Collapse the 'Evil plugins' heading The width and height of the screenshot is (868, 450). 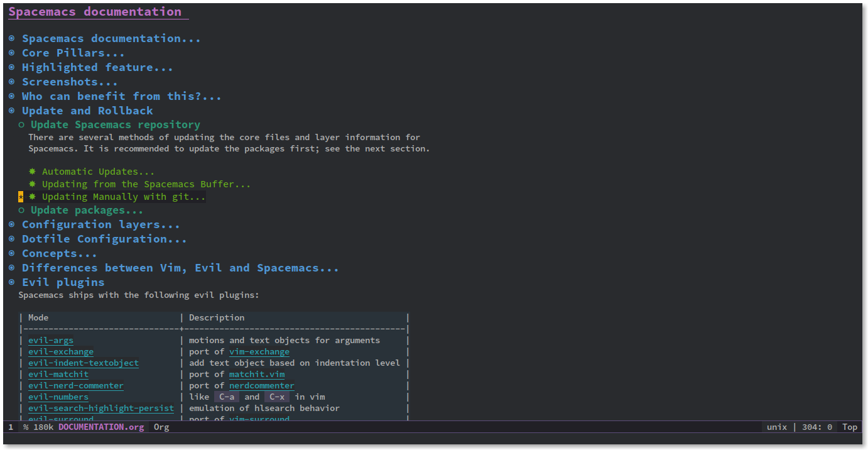(x=63, y=282)
